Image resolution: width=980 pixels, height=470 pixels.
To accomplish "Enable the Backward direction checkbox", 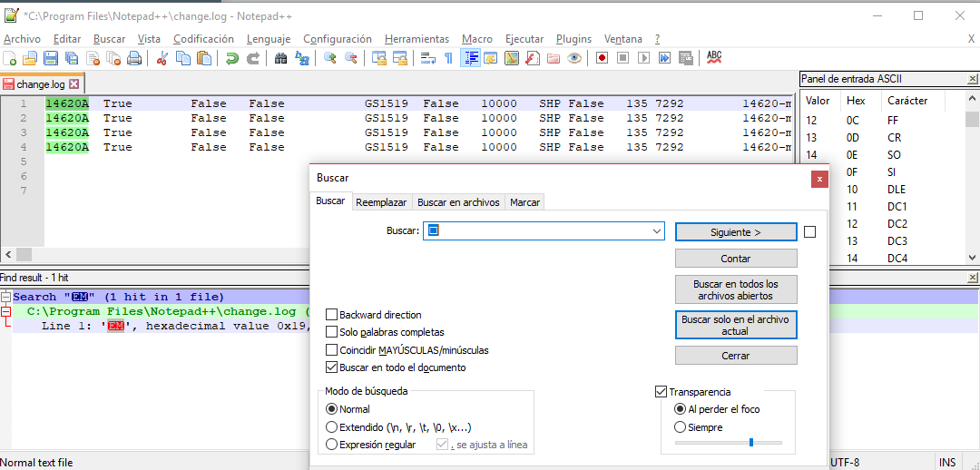I will [x=332, y=315].
